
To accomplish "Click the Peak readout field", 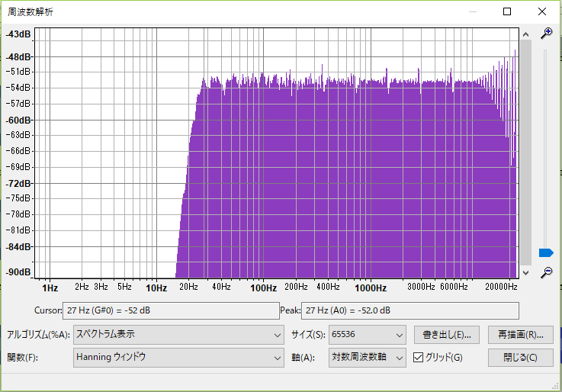I will [410, 310].
